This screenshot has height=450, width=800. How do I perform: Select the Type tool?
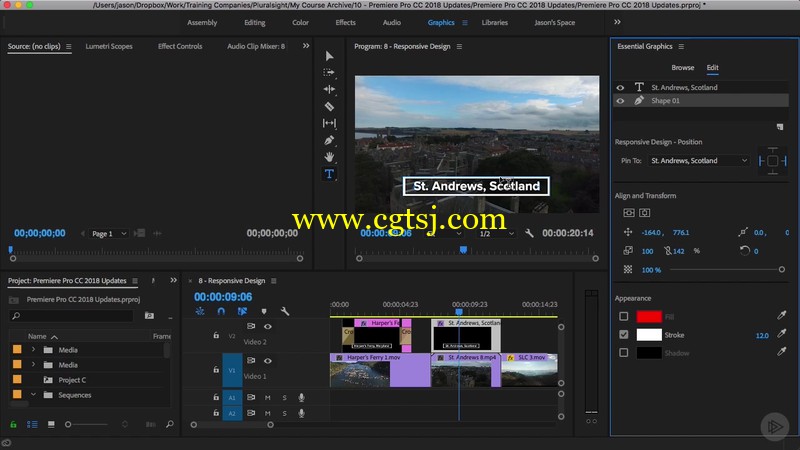coord(329,174)
